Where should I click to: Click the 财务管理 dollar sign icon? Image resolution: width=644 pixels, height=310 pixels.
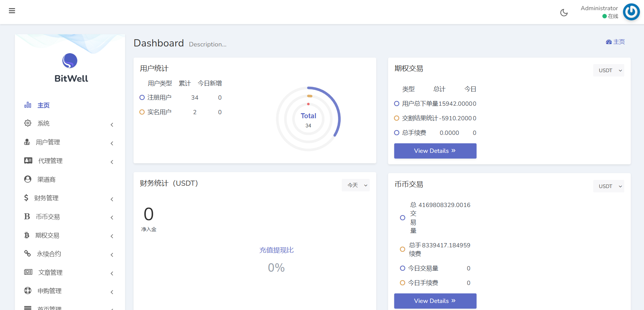(x=26, y=198)
